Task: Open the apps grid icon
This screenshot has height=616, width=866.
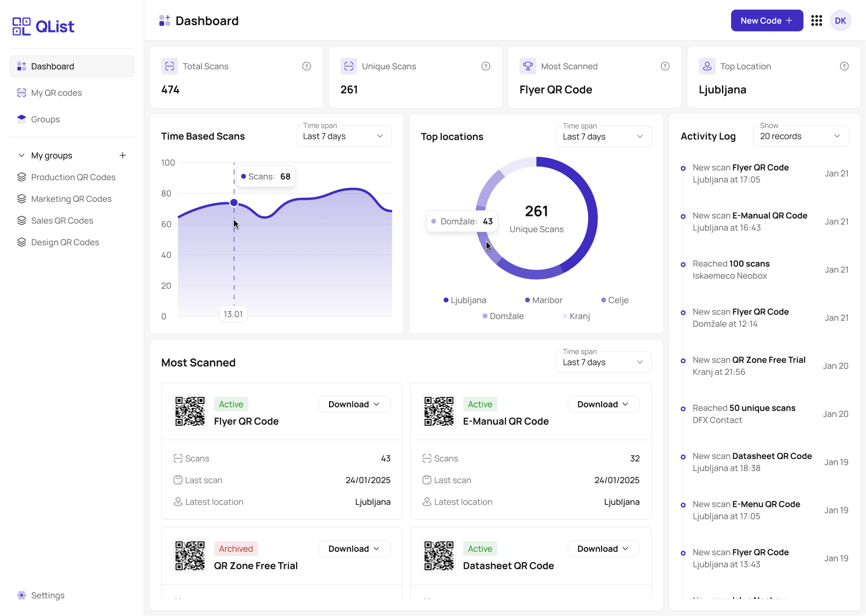Action: click(x=816, y=21)
